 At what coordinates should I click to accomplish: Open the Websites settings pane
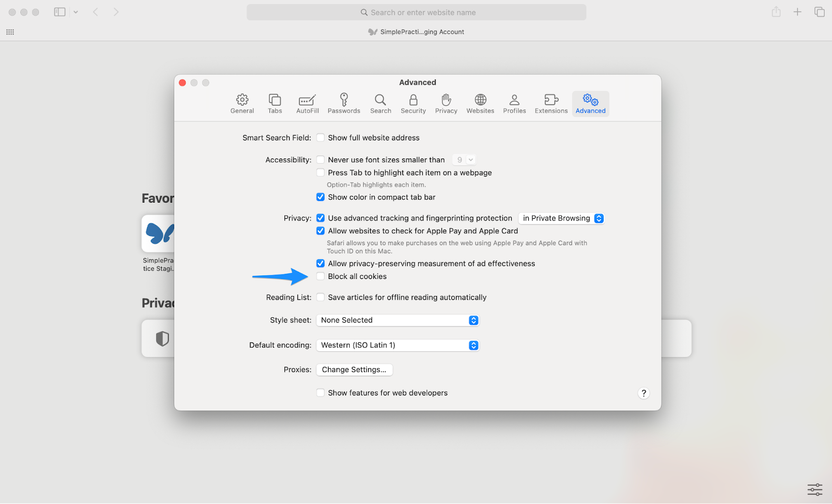tap(479, 103)
